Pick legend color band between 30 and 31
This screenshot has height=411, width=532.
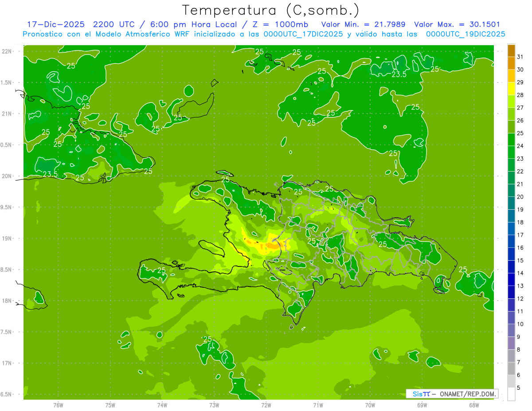click(x=511, y=63)
